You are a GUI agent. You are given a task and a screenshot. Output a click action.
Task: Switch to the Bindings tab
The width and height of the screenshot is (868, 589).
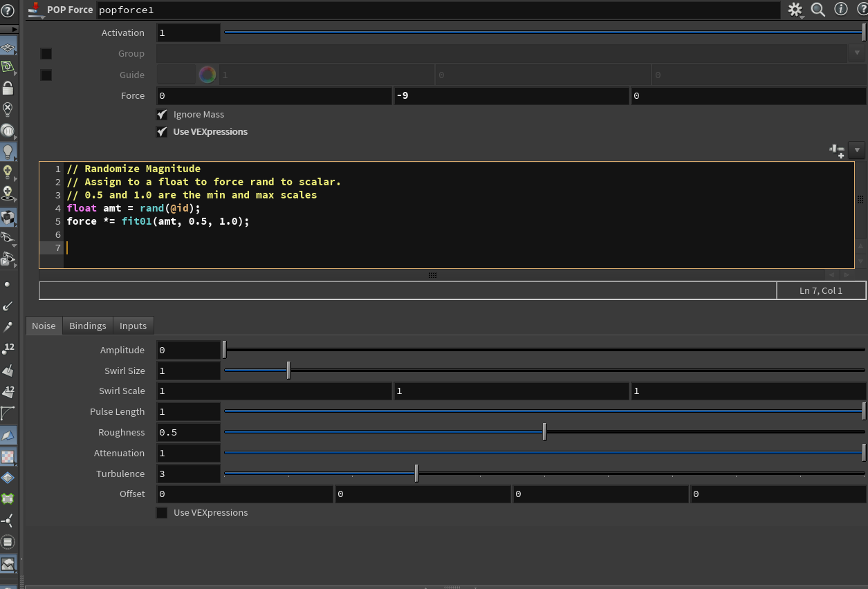point(88,326)
